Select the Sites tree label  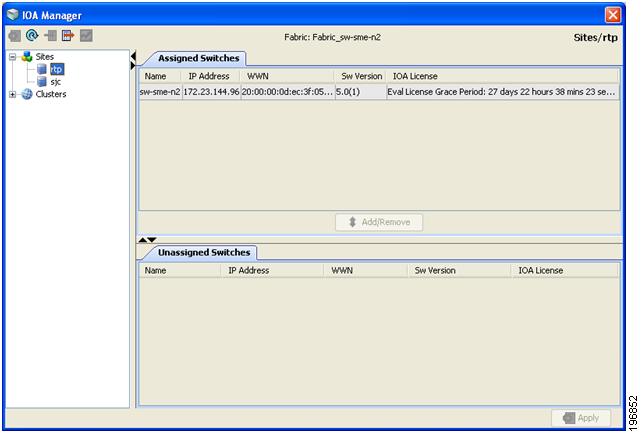pos(45,56)
